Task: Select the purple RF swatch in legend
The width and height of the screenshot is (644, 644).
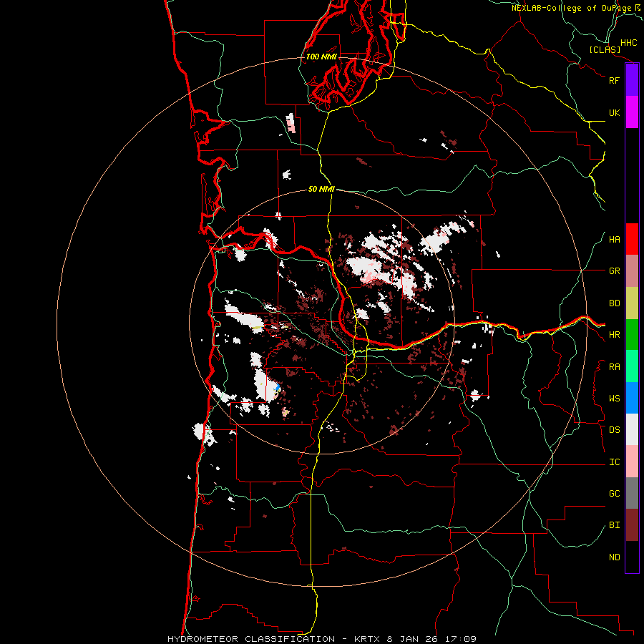Action: 632,80
